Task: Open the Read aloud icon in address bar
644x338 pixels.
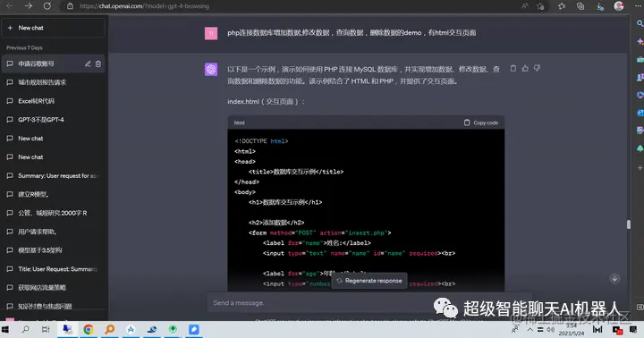Action: [524, 6]
